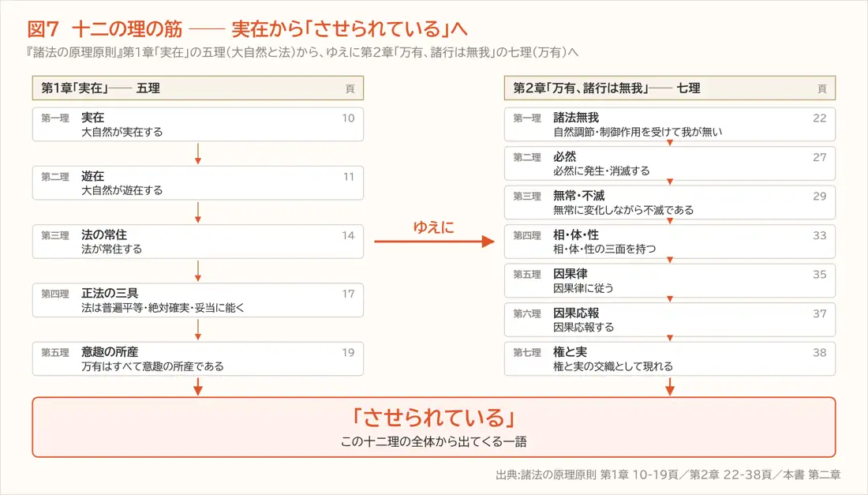Click the 第七理 label
Viewport: 868px width, 495px height.
pos(527,352)
